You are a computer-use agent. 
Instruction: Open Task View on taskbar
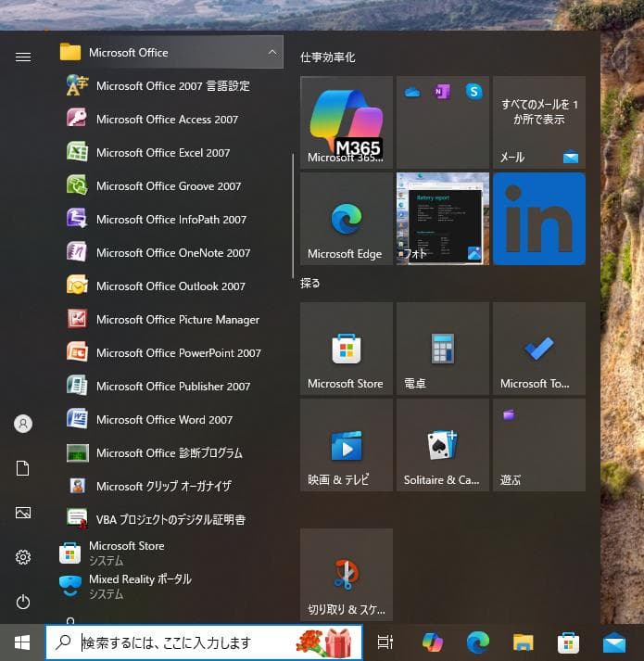click(x=385, y=642)
